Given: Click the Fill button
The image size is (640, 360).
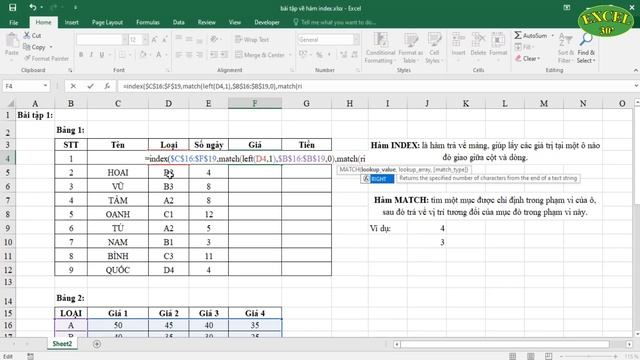Looking at the screenshot, I should tap(523, 47).
